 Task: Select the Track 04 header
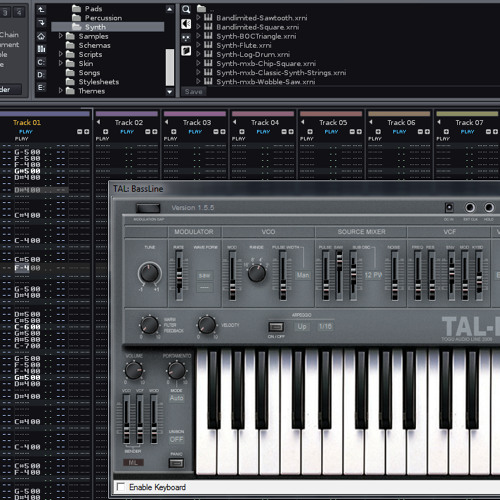[x=265, y=123]
